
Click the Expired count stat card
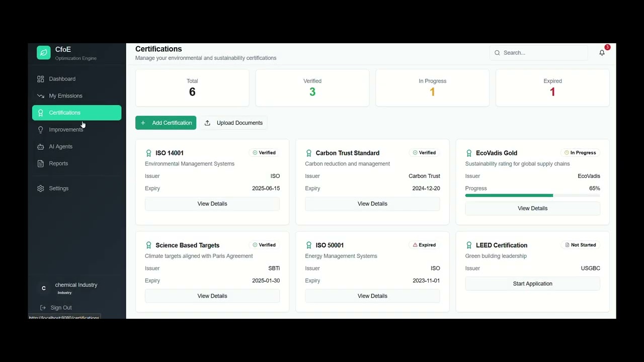click(x=552, y=87)
